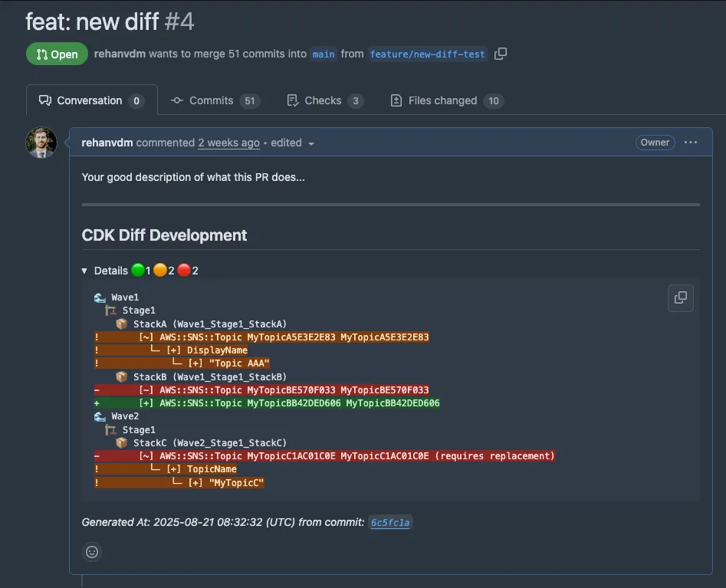
Task: Click the red circle status emoji
Action: point(184,270)
